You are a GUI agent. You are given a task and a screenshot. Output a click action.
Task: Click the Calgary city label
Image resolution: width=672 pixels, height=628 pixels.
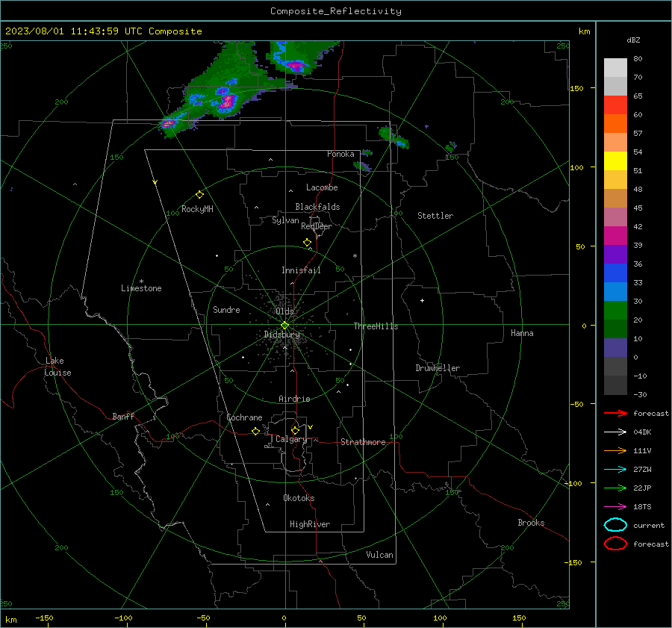point(291,439)
